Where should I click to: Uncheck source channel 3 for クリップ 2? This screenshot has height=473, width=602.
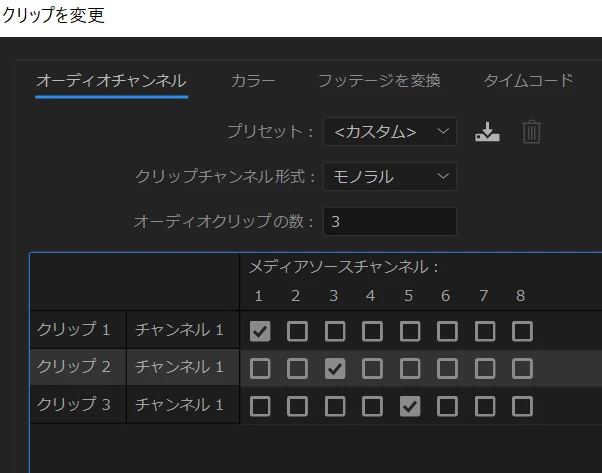pyautogui.click(x=335, y=369)
